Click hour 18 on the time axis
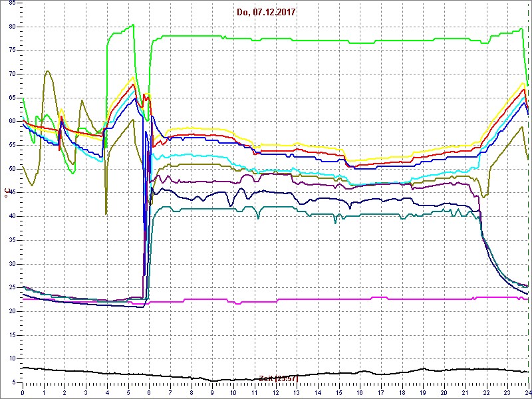 pyautogui.click(x=402, y=392)
